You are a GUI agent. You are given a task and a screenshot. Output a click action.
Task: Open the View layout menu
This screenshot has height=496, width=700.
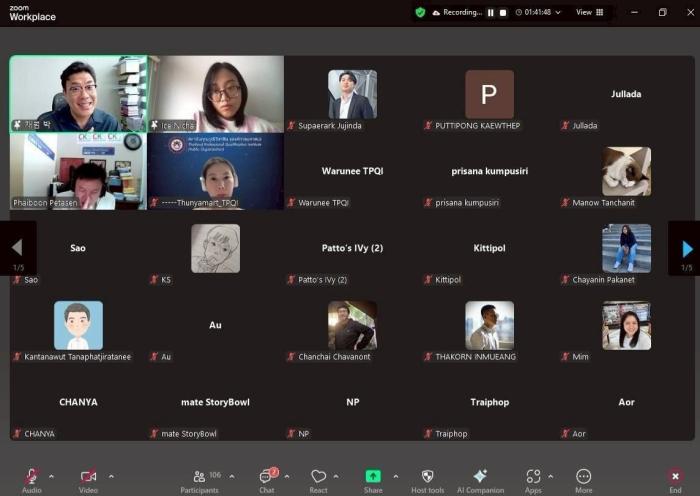[x=590, y=13]
